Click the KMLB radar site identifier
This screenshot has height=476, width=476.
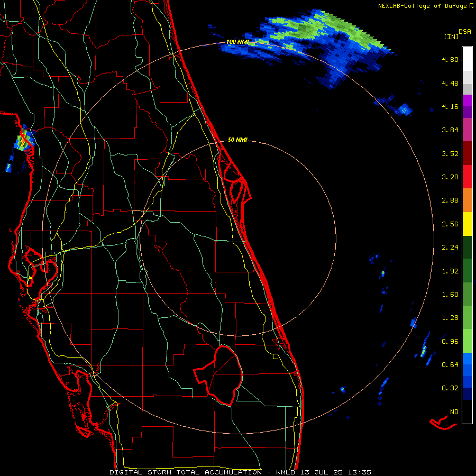tap(286, 472)
